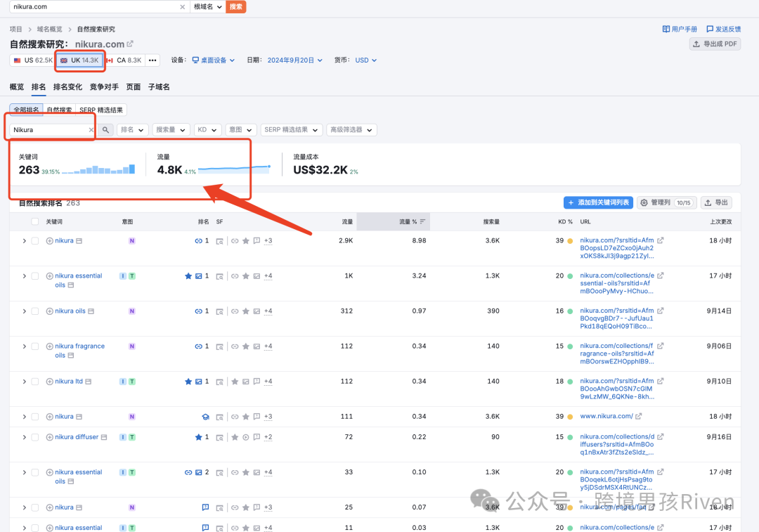This screenshot has width=759, height=532.
Task: Select the CA 8.3K database
Action: pos(124,60)
